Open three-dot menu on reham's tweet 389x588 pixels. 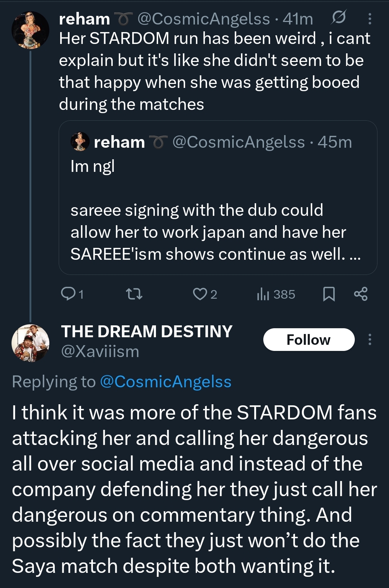point(370,18)
